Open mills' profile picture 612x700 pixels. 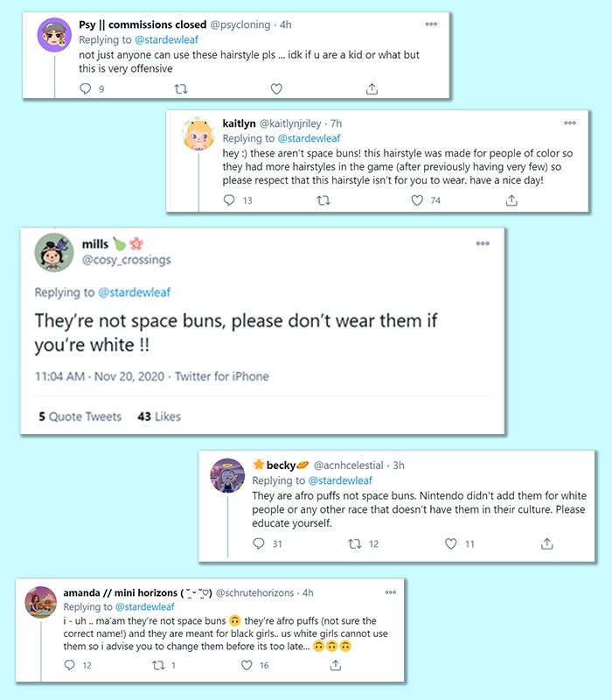[52, 253]
